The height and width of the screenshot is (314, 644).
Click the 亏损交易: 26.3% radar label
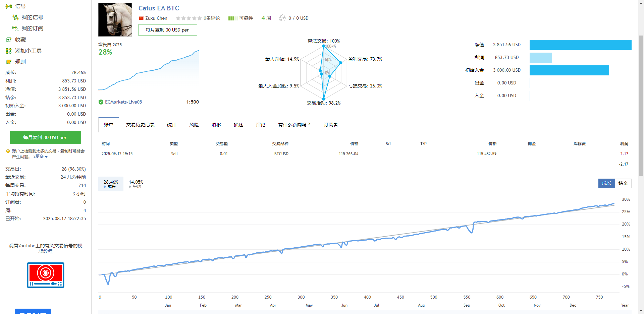pyautogui.click(x=365, y=86)
